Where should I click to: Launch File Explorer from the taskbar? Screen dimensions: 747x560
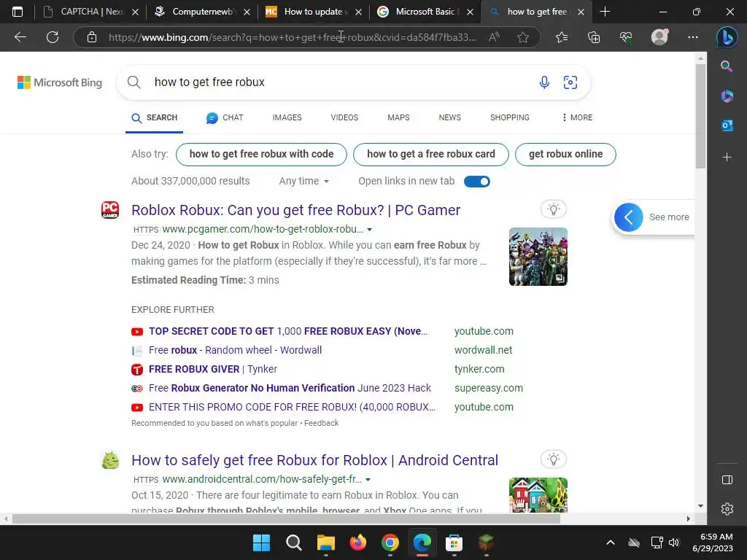tap(326, 542)
